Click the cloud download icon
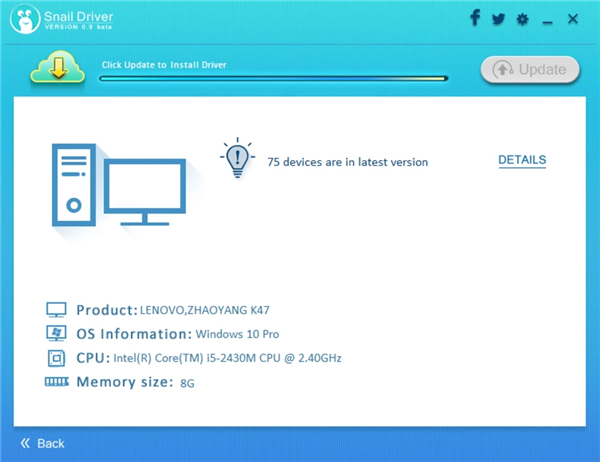Viewport: 600px width, 462px height. tap(59, 69)
